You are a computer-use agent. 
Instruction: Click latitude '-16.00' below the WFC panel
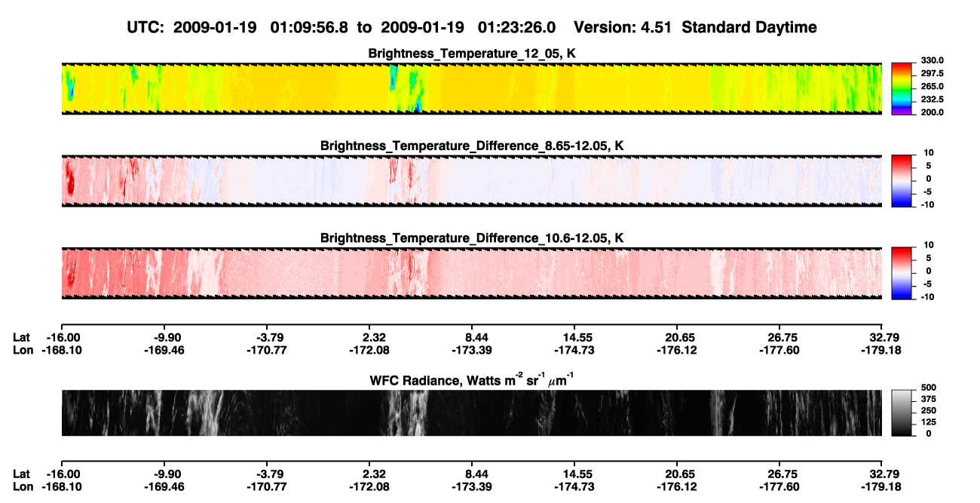click(x=62, y=474)
